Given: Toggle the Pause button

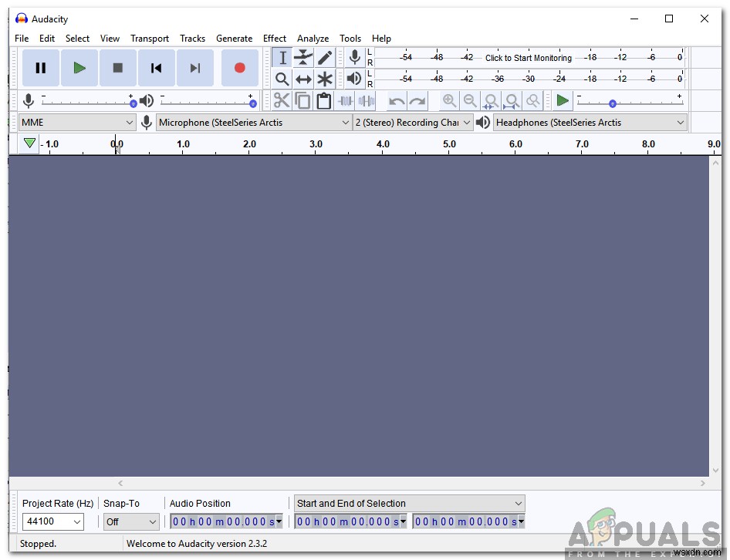Looking at the screenshot, I should 40,68.
